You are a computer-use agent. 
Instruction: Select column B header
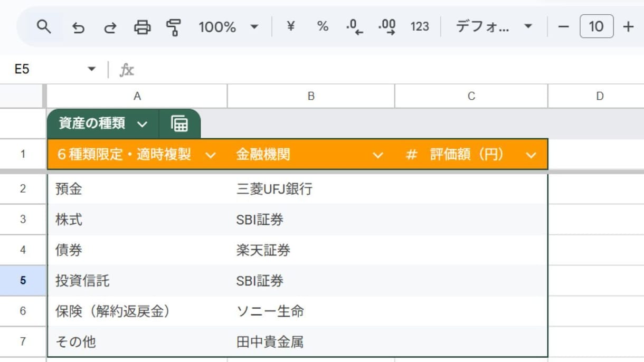click(x=311, y=96)
